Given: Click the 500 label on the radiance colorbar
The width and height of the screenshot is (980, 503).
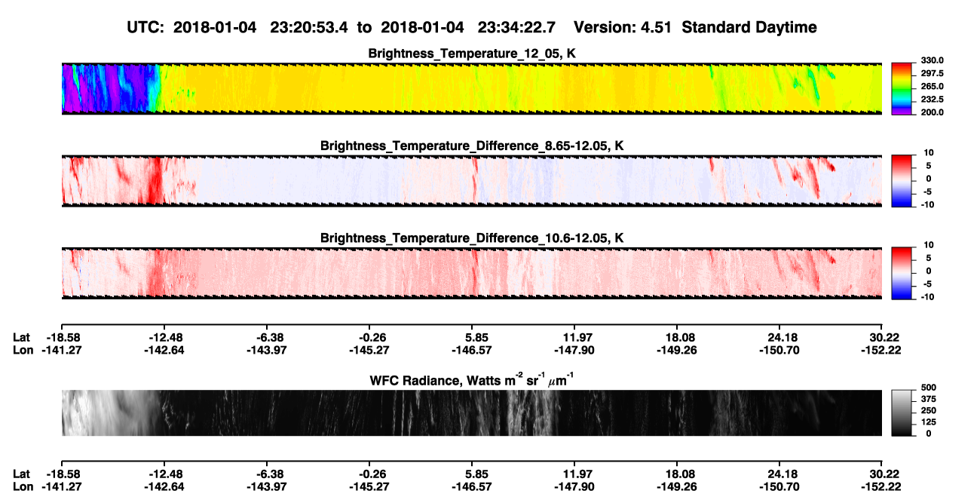Looking at the screenshot, I should pyautogui.click(x=930, y=387).
